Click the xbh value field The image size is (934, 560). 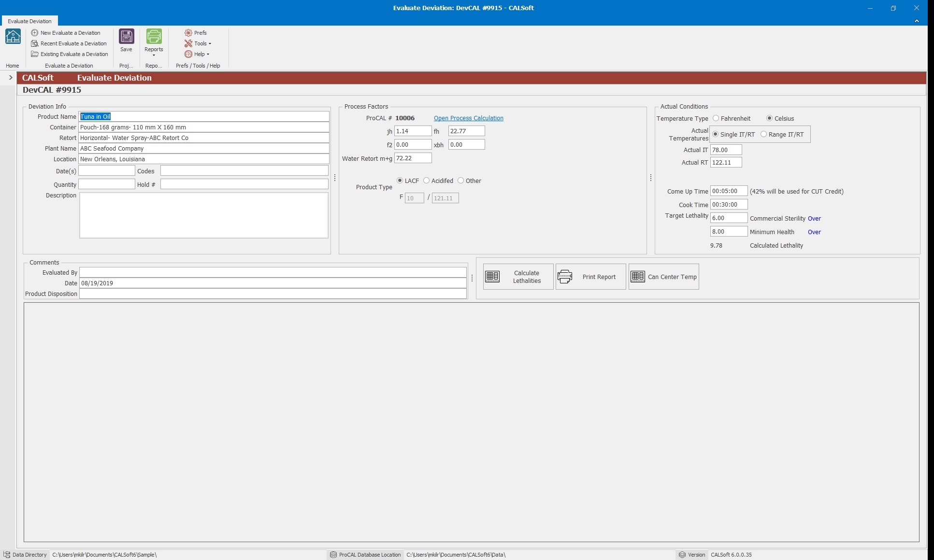point(467,144)
